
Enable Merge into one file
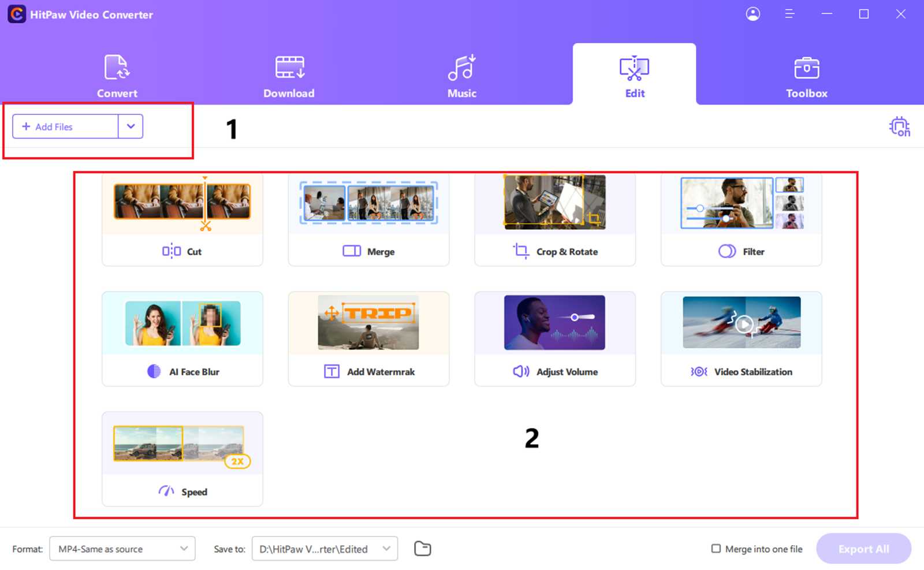[716, 549]
